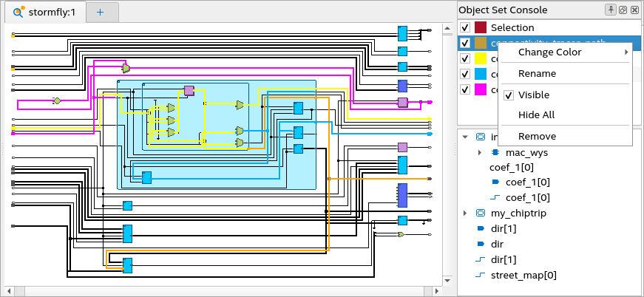644x297 pixels.
Task: Click the stormfly:1 tab magnifier icon
Action: point(18,12)
